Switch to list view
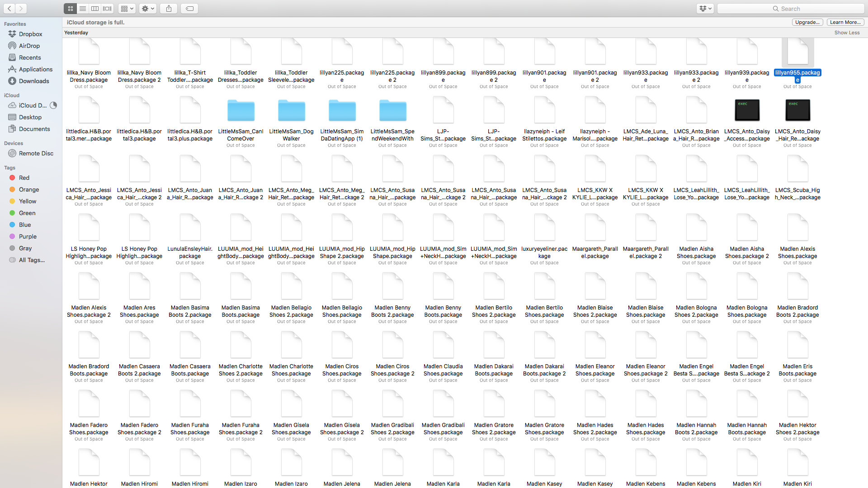This screenshot has width=868, height=488. [x=83, y=9]
